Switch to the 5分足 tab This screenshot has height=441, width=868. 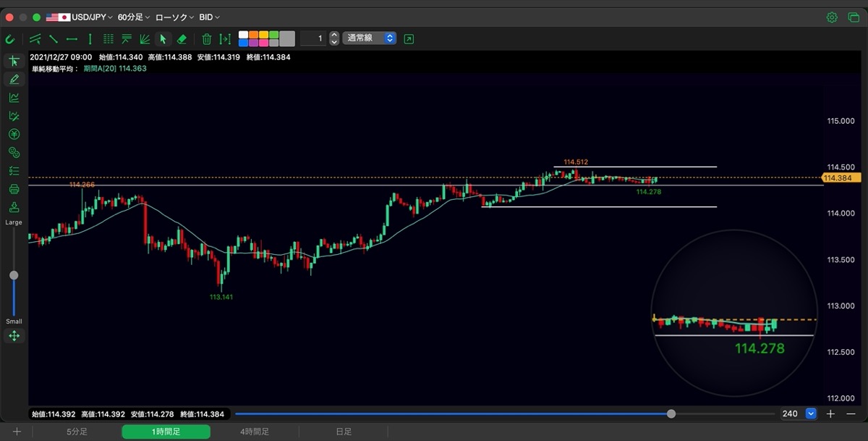tap(77, 432)
